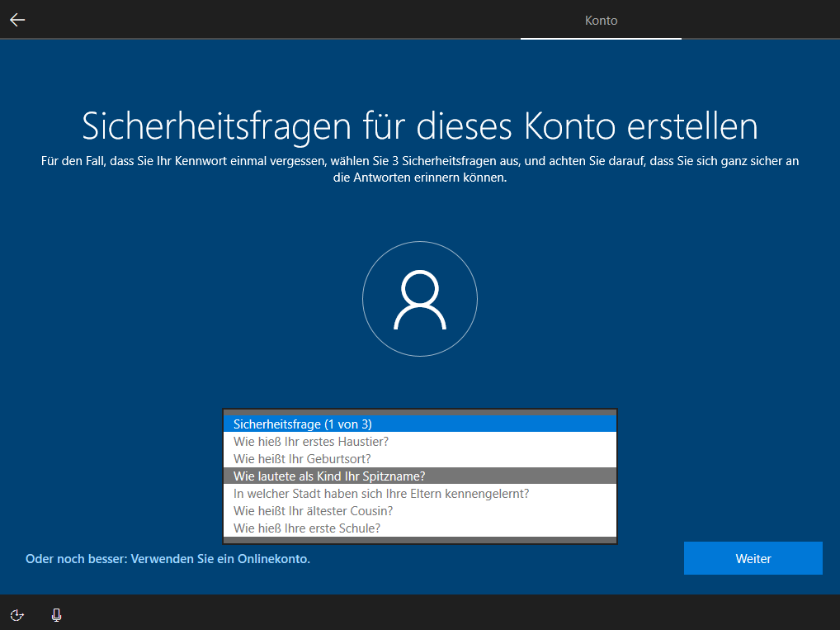Activate the microphone voice input icon
The height and width of the screenshot is (630, 840).
[x=55, y=615]
